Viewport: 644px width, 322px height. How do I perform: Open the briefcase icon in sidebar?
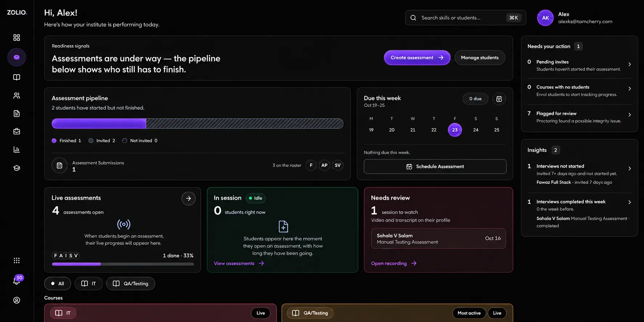[x=17, y=131]
